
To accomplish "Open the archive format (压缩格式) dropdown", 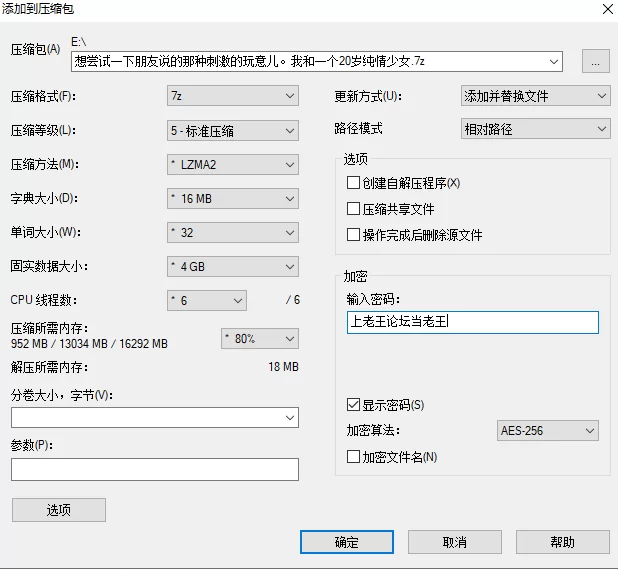I will click(232, 96).
